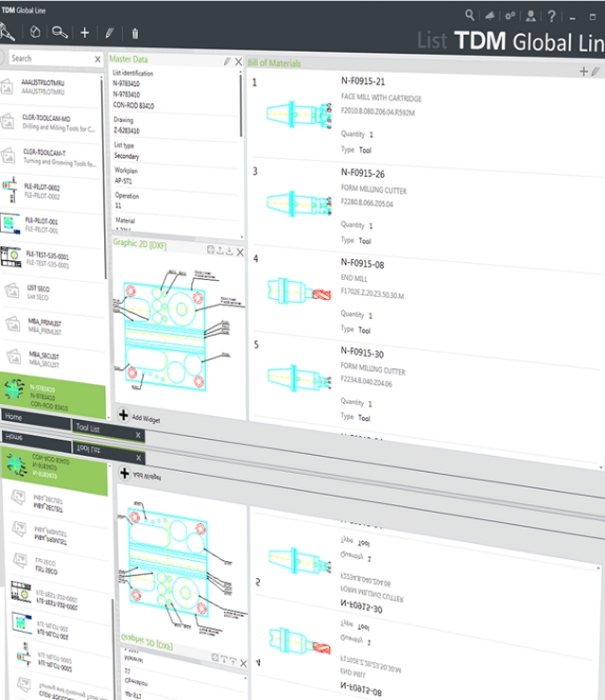Add an item in Bill of Materials with plus icon

[583, 72]
